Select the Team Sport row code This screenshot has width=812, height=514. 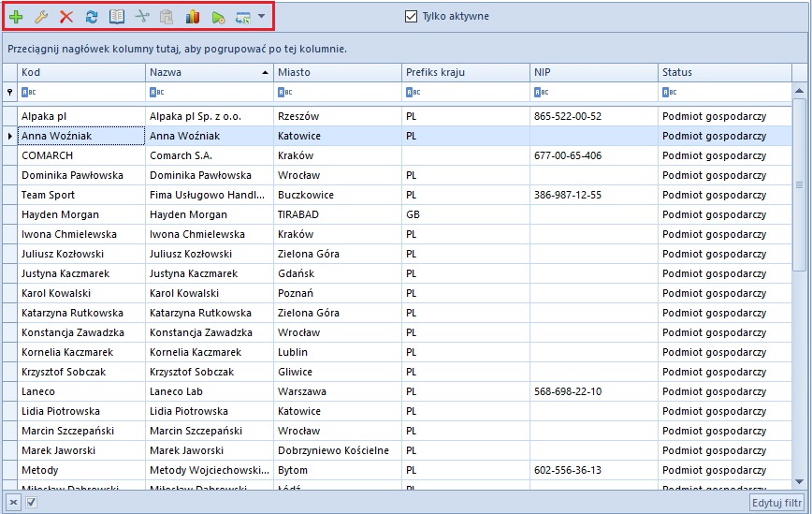[81, 195]
